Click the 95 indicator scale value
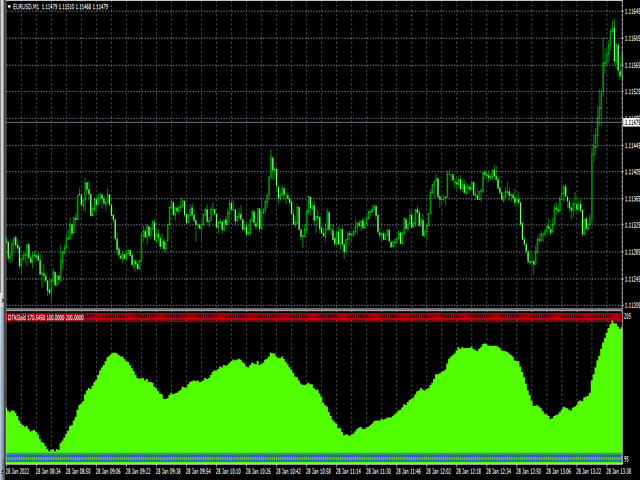 (x=627, y=459)
